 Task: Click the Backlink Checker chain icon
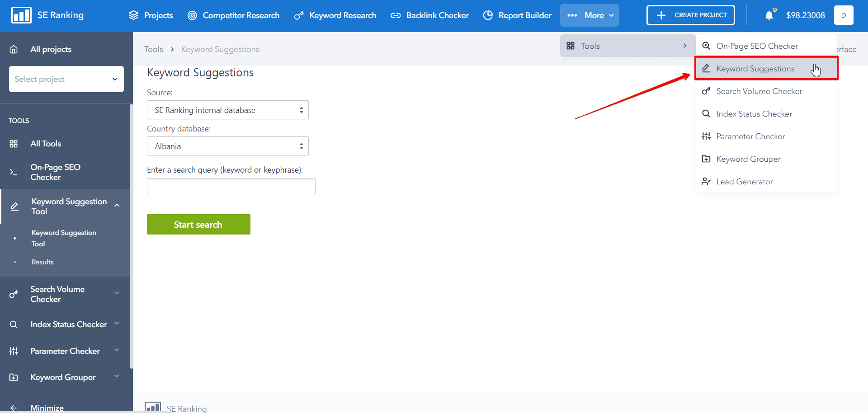click(396, 15)
